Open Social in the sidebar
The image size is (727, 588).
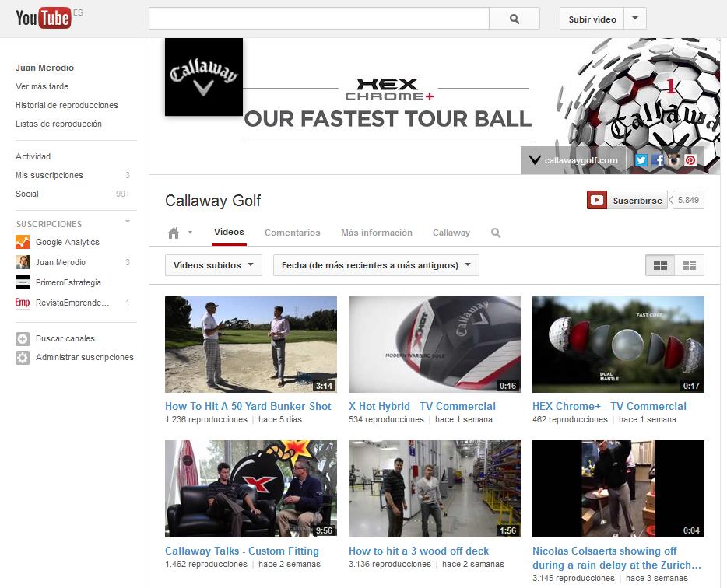coord(27,194)
